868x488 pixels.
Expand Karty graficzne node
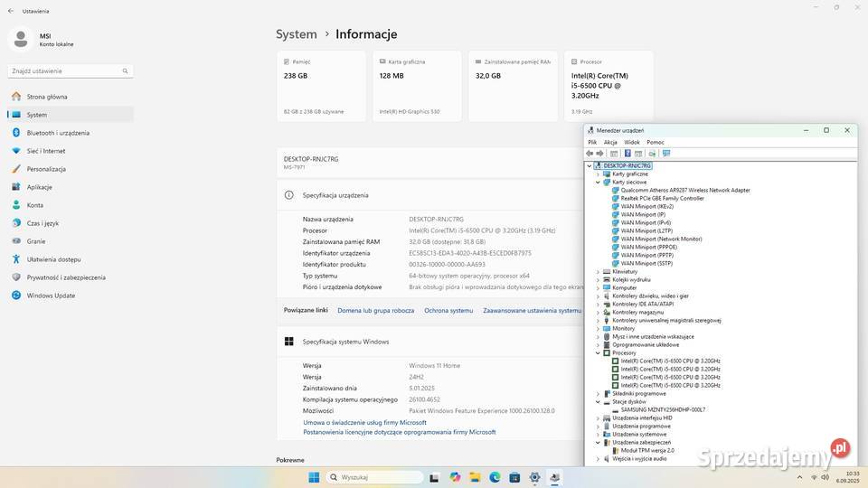[598, 174]
